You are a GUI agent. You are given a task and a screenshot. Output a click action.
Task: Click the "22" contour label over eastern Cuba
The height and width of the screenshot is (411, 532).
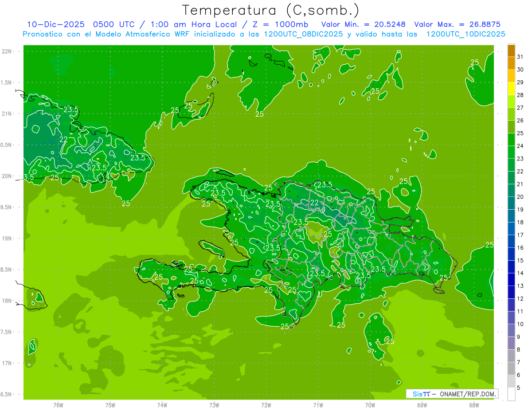pos(63,139)
